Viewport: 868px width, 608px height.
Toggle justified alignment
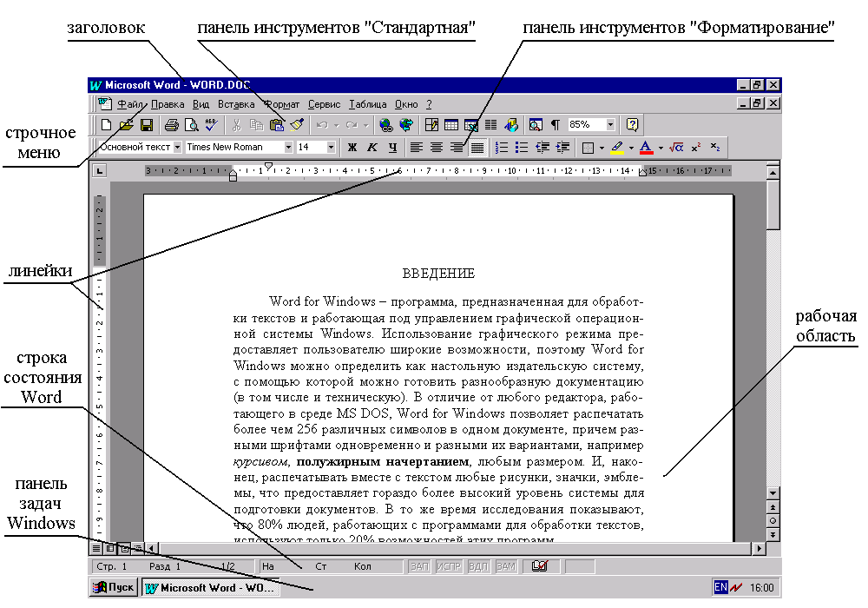click(x=477, y=148)
